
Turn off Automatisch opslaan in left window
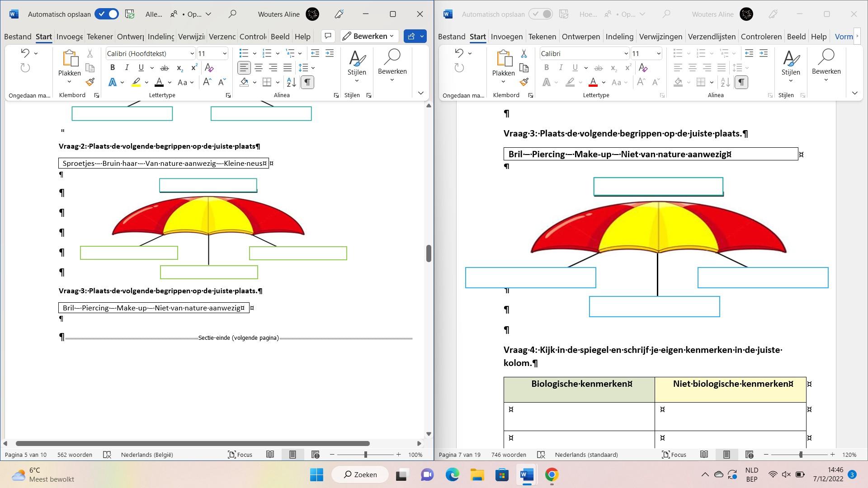[107, 14]
